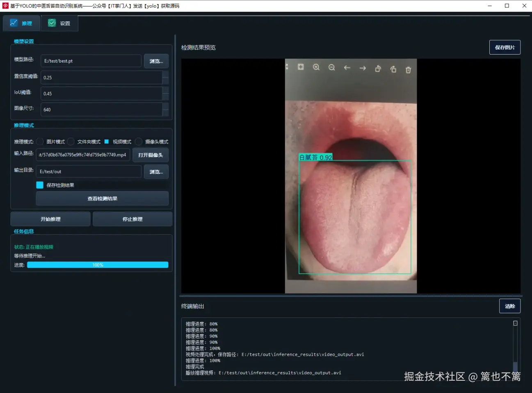Toggle the 保存检测结果 checkbox
Screen dimensions: 532x393
40,185
